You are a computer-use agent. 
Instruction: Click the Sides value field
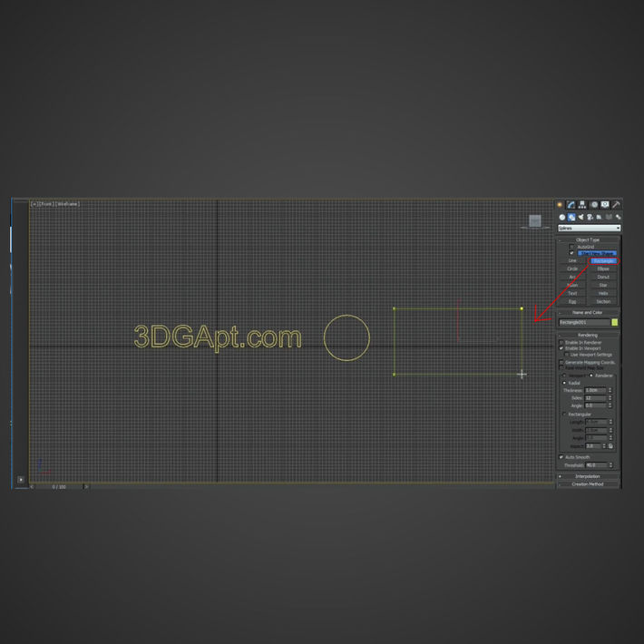pyautogui.click(x=596, y=398)
